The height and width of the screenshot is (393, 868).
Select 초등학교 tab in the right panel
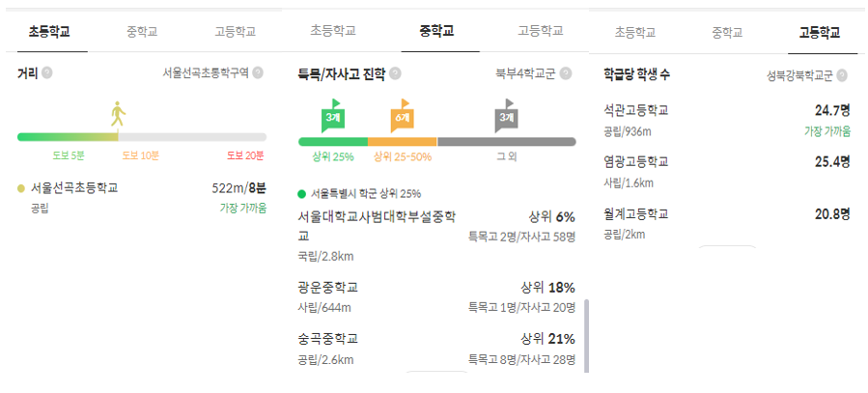pos(635,32)
